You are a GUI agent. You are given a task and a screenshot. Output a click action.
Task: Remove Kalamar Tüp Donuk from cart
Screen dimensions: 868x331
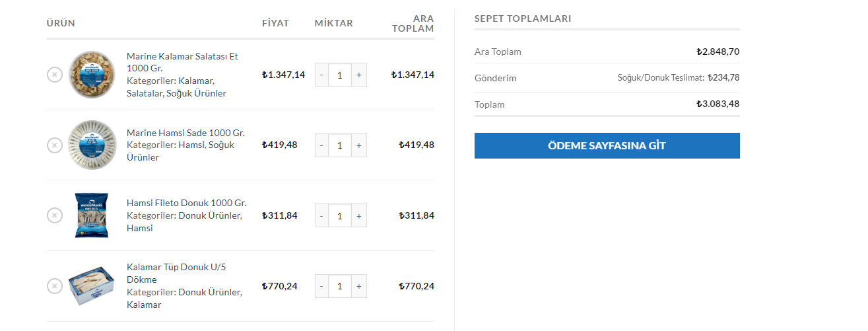[x=55, y=286]
